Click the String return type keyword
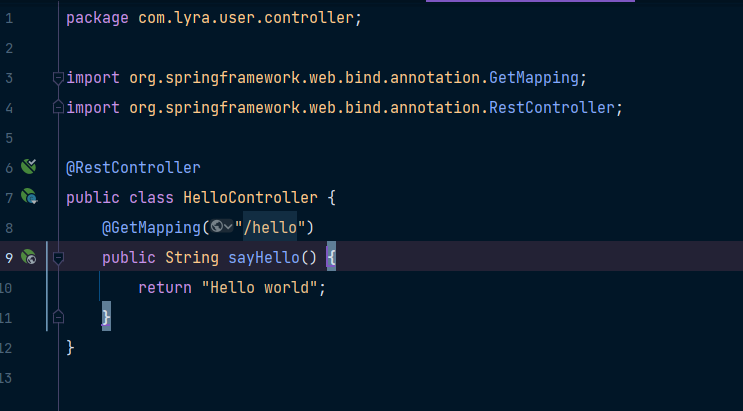Screen dimensions: 743x411 191,258
